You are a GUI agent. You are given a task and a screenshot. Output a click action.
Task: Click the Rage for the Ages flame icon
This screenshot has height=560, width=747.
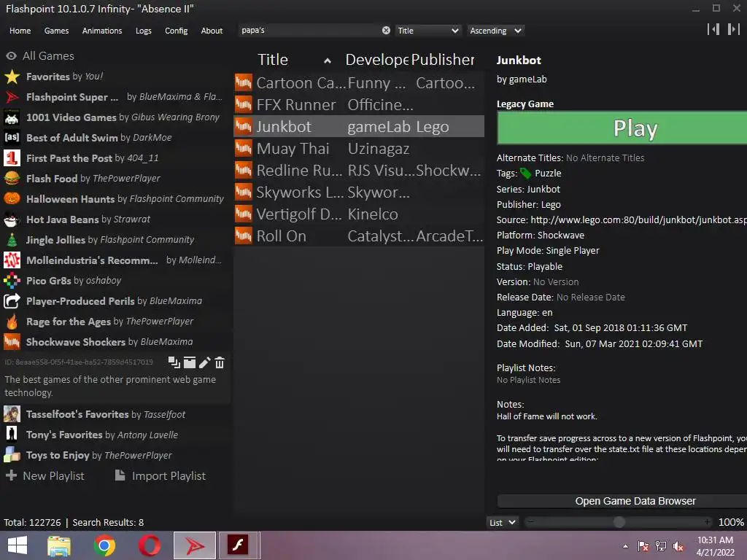coord(12,322)
